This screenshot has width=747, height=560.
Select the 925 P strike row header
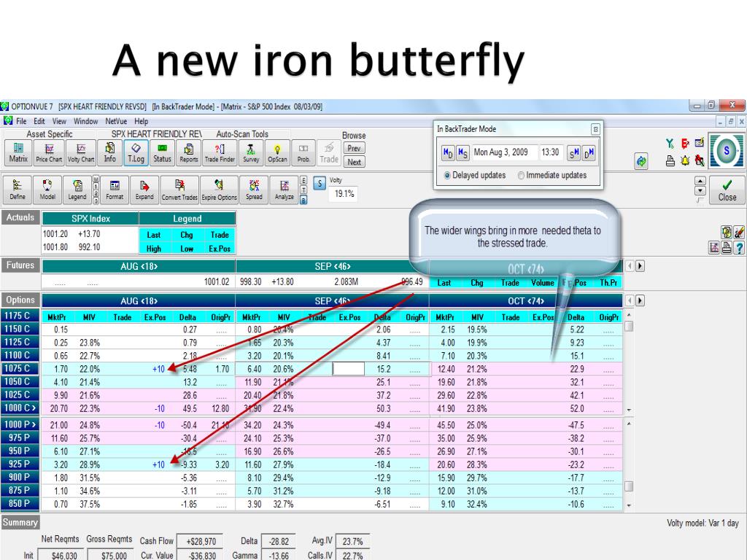tap(19, 464)
